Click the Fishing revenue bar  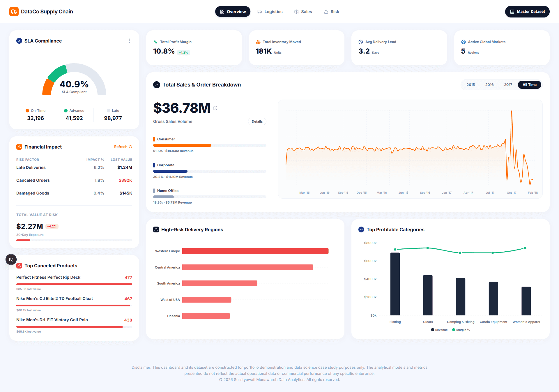(395, 284)
